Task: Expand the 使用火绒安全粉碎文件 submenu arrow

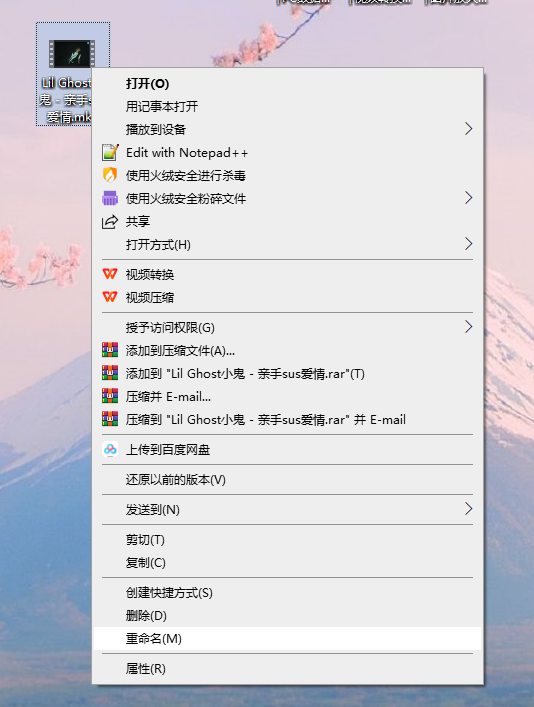Action: click(469, 197)
